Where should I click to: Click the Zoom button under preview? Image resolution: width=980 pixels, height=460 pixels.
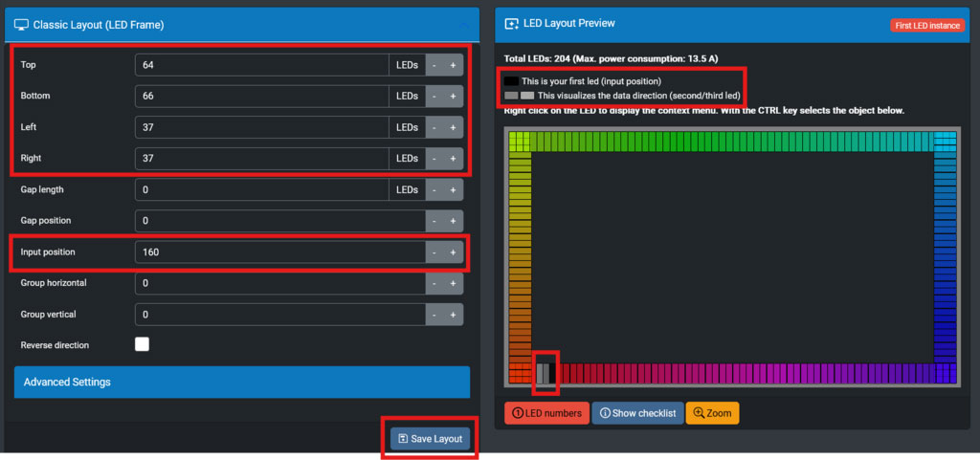pos(712,413)
